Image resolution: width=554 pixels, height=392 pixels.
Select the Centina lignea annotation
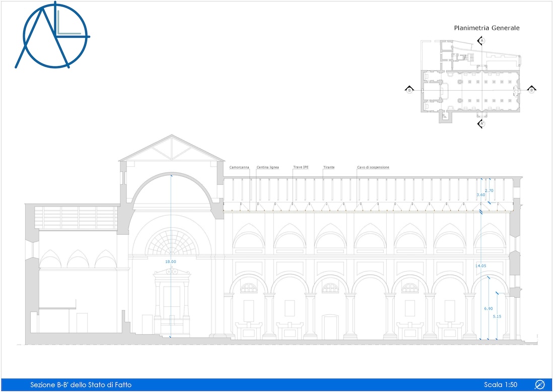point(267,167)
